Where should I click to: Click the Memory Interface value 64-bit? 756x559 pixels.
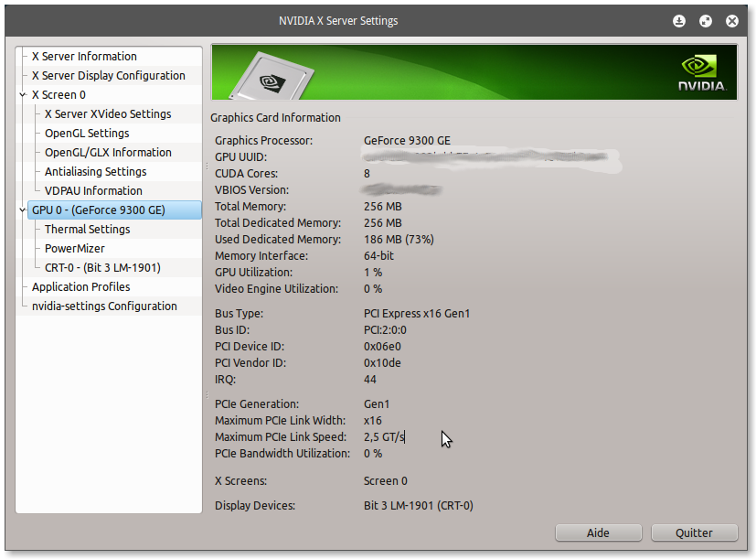pos(378,256)
